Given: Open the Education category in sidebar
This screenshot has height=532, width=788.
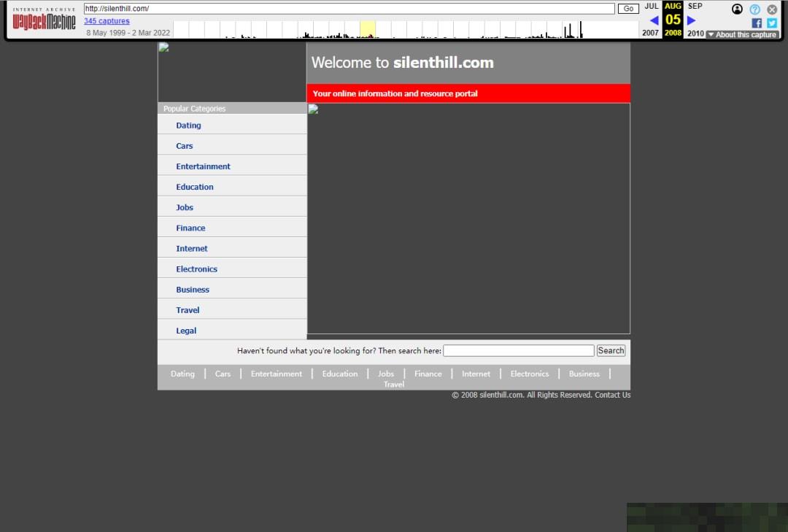Looking at the screenshot, I should point(195,187).
